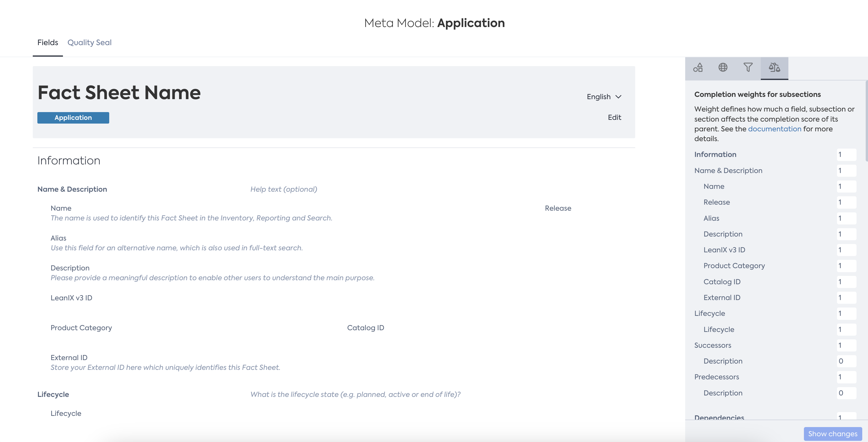The image size is (868, 442).
Task: Click the chevron next to English
Action: click(618, 97)
